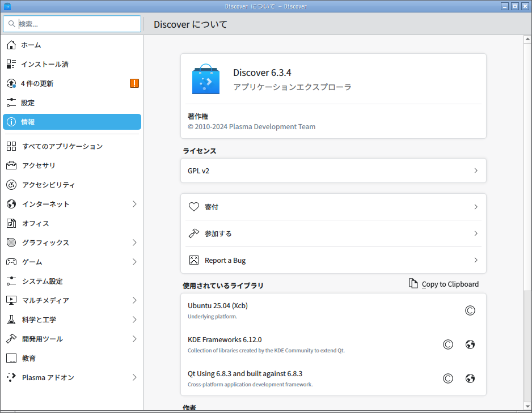Click the 参加する get involved label
532x413 pixels.
(x=218, y=233)
